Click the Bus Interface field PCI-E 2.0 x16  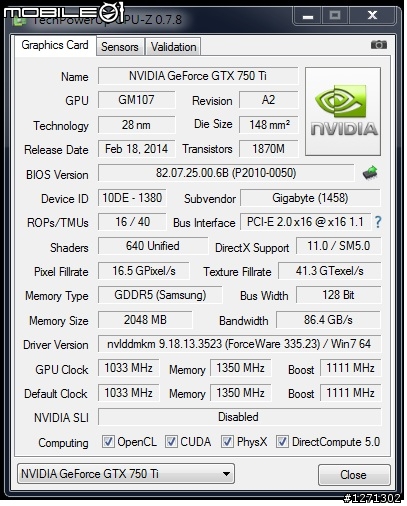pyautogui.click(x=305, y=222)
